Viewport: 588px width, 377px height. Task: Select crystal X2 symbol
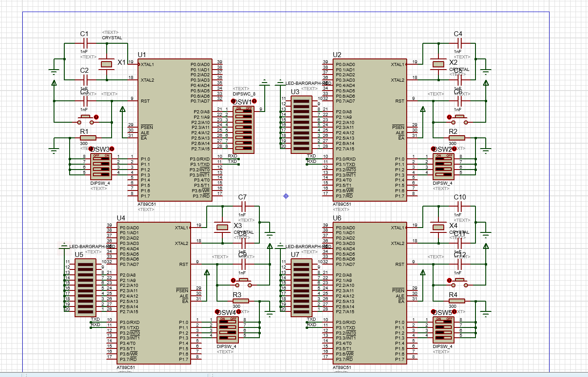tap(438, 64)
